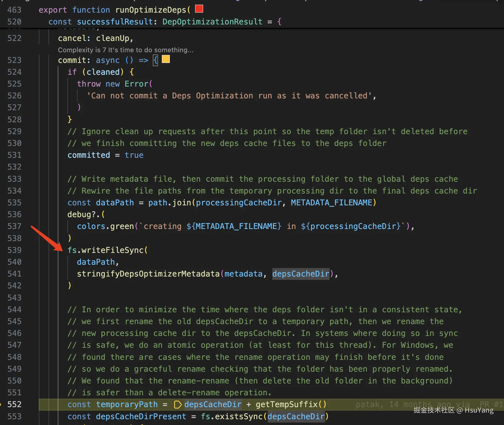
Task: Click the cleaned variable in the if condition
Action: click(103, 72)
